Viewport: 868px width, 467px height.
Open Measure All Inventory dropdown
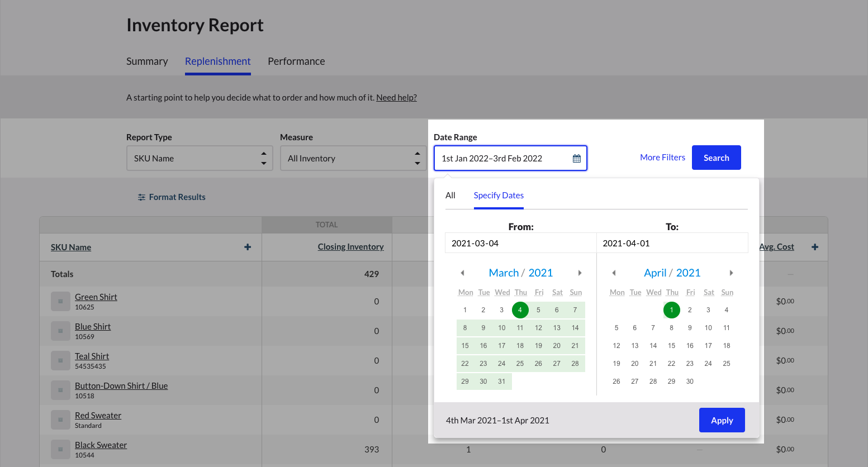click(x=353, y=158)
